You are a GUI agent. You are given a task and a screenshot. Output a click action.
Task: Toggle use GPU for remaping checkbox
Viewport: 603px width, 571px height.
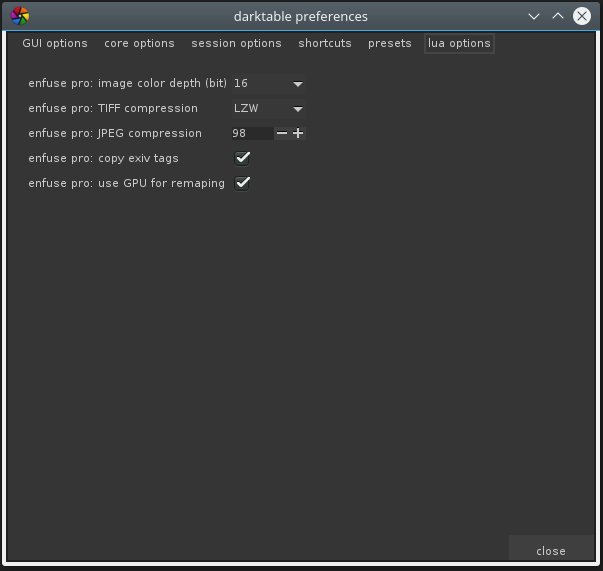tap(242, 183)
